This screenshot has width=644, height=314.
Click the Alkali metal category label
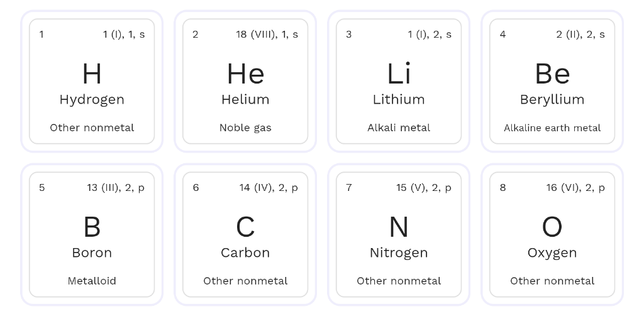click(x=399, y=127)
